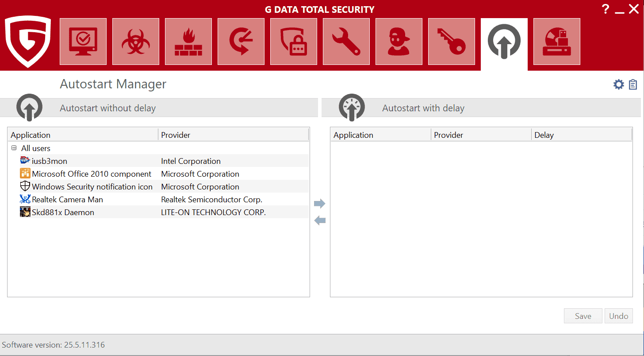The height and width of the screenshot is (356, 644).
Task: Click the Save button
Action: coord(583,316)
